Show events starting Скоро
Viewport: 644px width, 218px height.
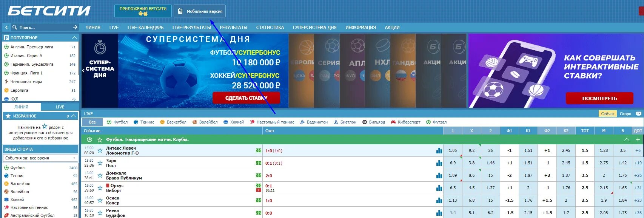pyautogui.click(x=625, y=114)
